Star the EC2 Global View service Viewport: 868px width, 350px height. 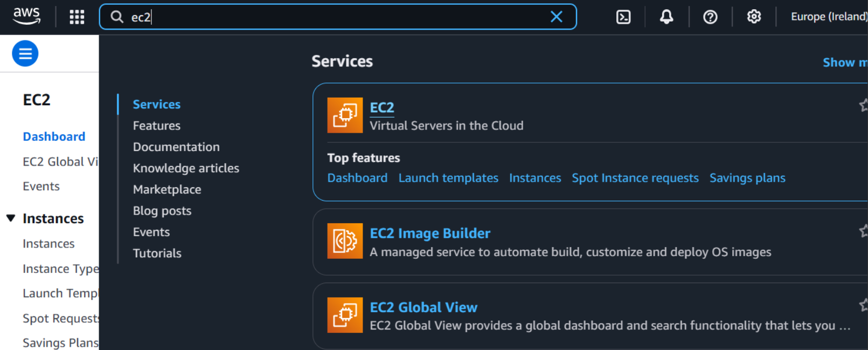(864, 305)
